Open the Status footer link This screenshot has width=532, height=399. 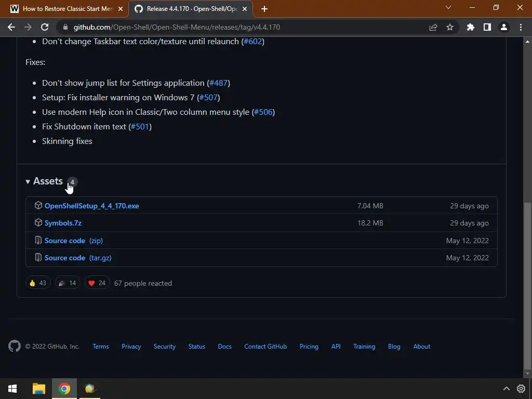tap(197, 347)
